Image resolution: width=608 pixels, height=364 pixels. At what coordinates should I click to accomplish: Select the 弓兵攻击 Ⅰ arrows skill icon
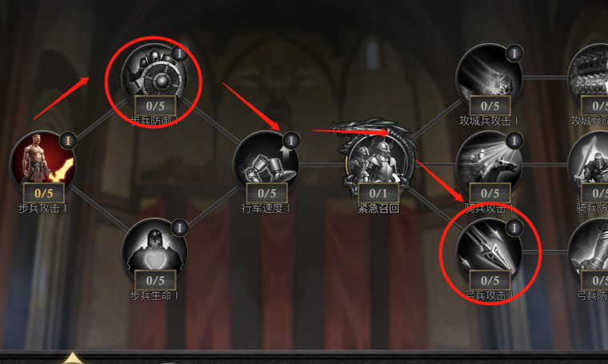[x=490, y=251]
